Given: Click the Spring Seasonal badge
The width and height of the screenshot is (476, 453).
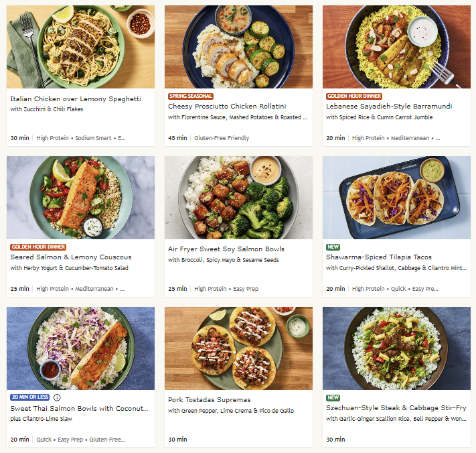Looking at the screenshot, I should 189,96.
